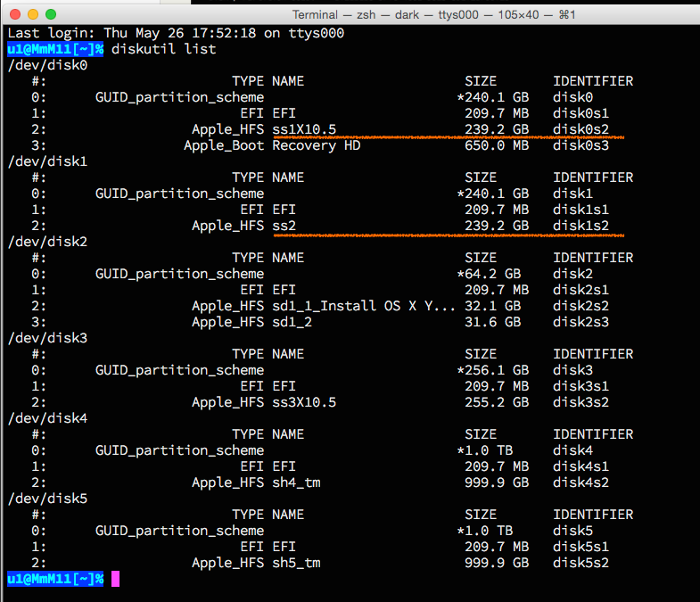The width and height of the screenshot is (700, 602).
Task: Select 'sd1_1_Install OS X Y...' name
Action: click(x=364, y=306)
